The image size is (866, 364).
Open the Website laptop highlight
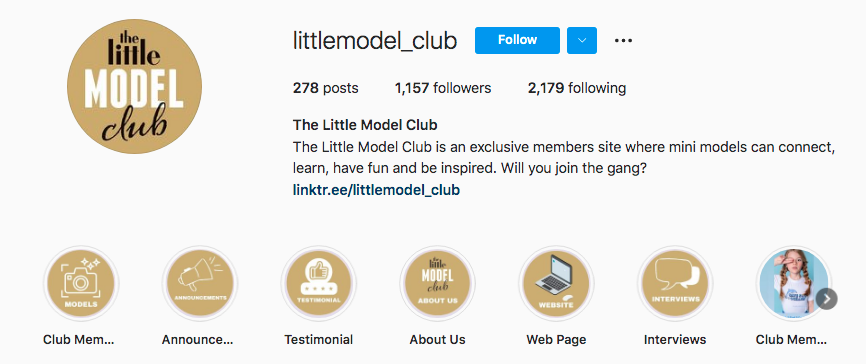click(x=556, y=283)
